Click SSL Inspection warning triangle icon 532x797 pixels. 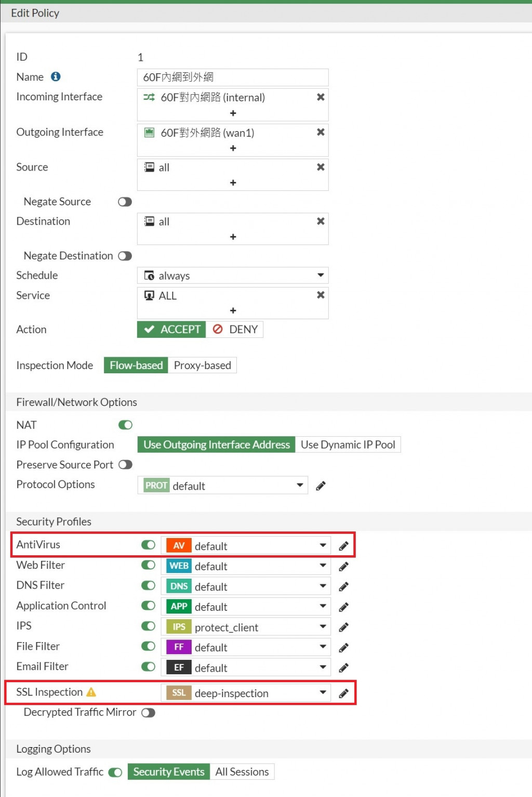[91, 692]
